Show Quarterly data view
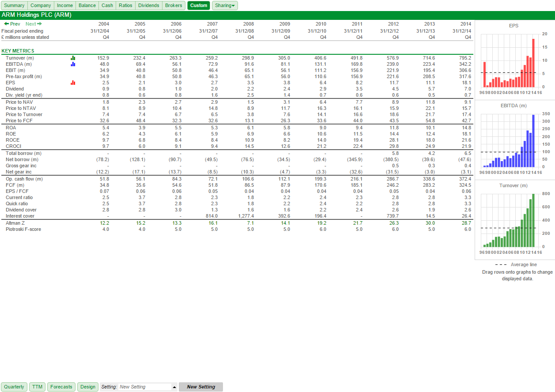The height and width of the screenshot is (392, 555). [14, 387]
